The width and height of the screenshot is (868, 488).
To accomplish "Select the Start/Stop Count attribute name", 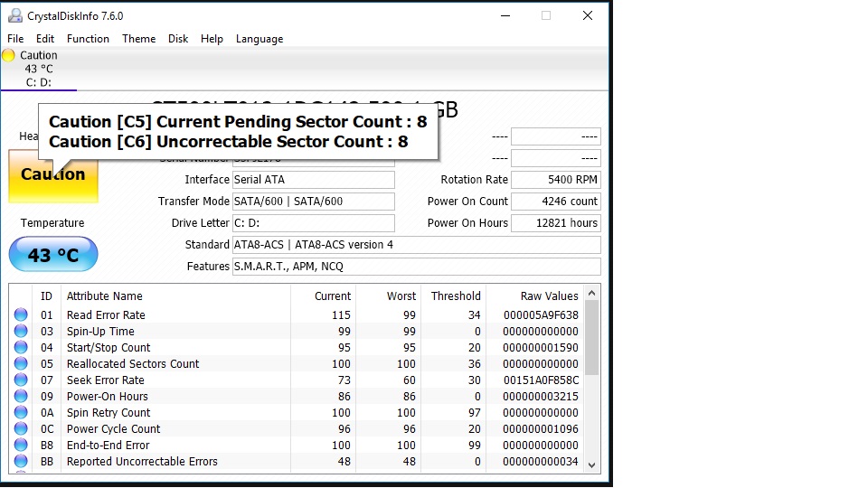I will [x=108, y=347].
